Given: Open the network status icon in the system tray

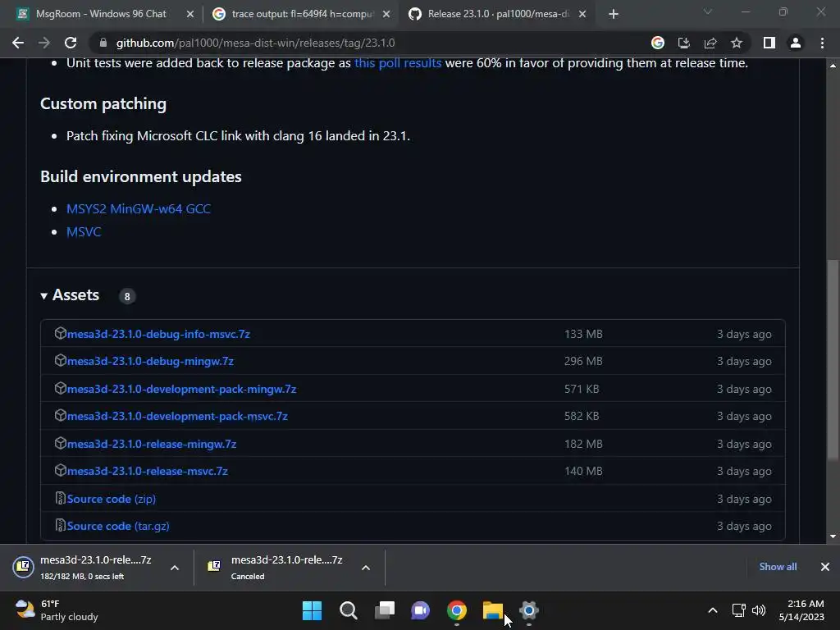Looking at the screenshot, I should (x=739, y=610).
